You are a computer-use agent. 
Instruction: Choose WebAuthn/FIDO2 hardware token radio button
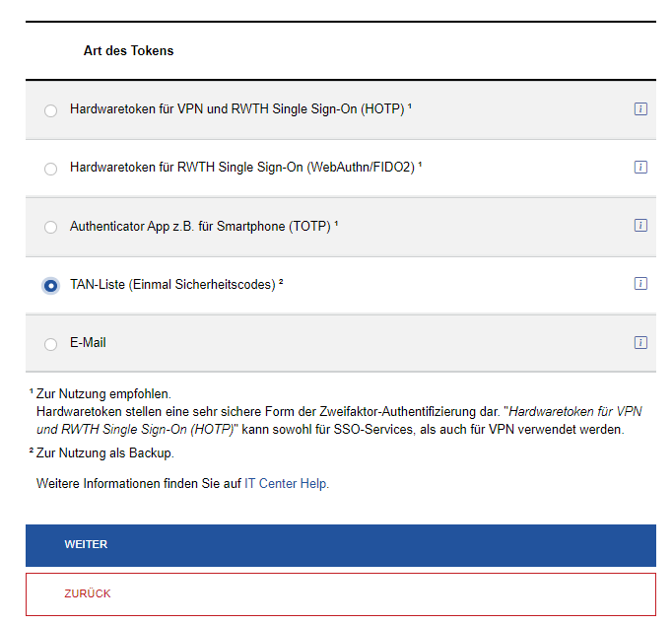51,169
